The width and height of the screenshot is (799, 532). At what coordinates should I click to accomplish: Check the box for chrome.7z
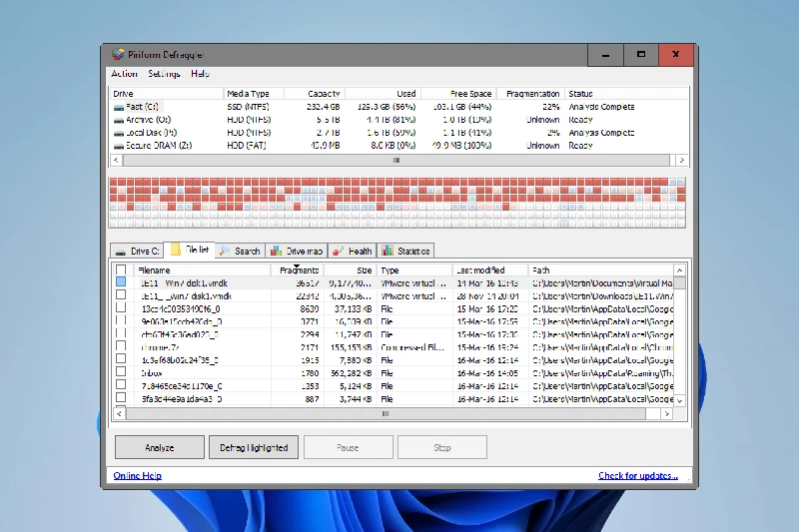point(121,346)
